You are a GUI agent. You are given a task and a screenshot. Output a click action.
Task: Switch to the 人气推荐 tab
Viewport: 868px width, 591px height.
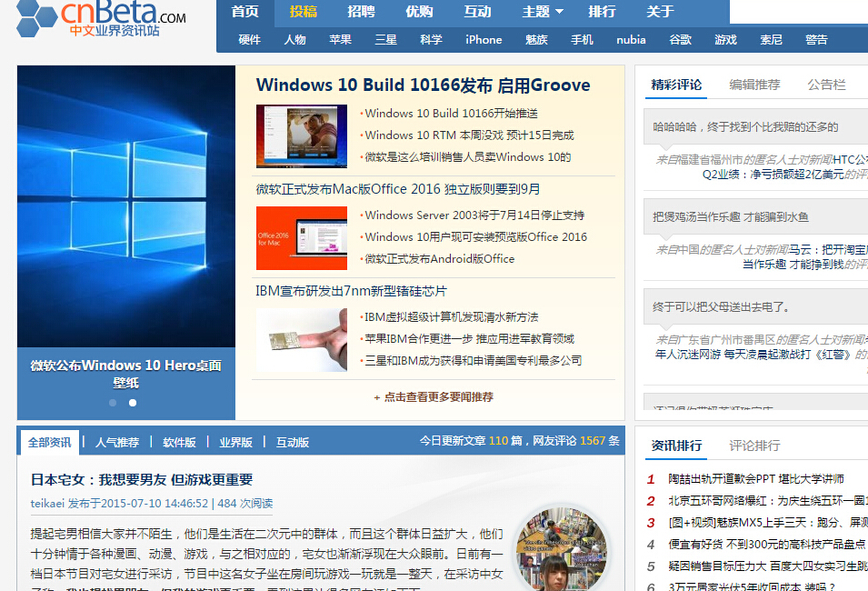point(117,443)
